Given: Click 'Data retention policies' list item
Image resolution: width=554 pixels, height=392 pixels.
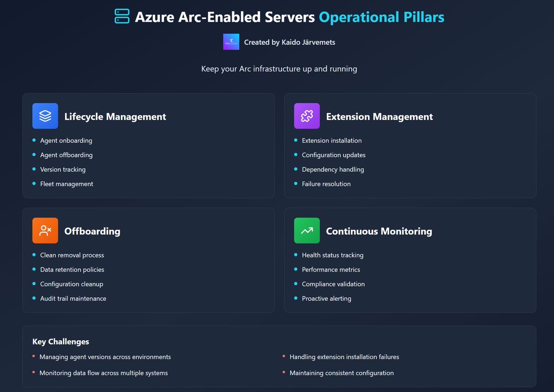Looking at the screenshot, I should 72,270.
